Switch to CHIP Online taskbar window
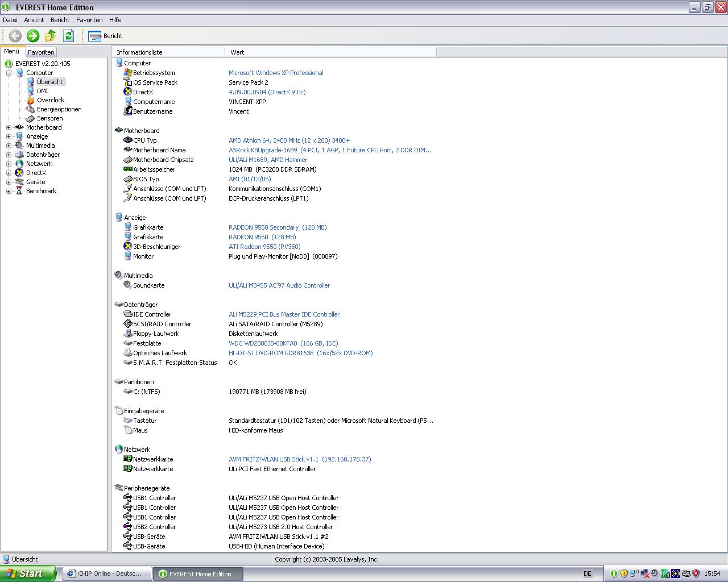Image resolution: width=728 pixels, height=582 pixels. [107, 574]
